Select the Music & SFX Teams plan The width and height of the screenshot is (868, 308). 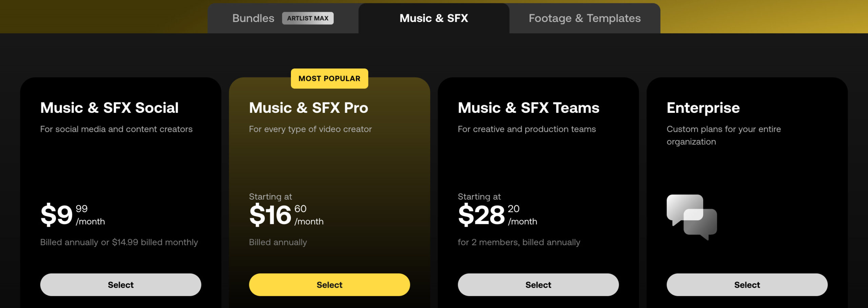[538, 285]
